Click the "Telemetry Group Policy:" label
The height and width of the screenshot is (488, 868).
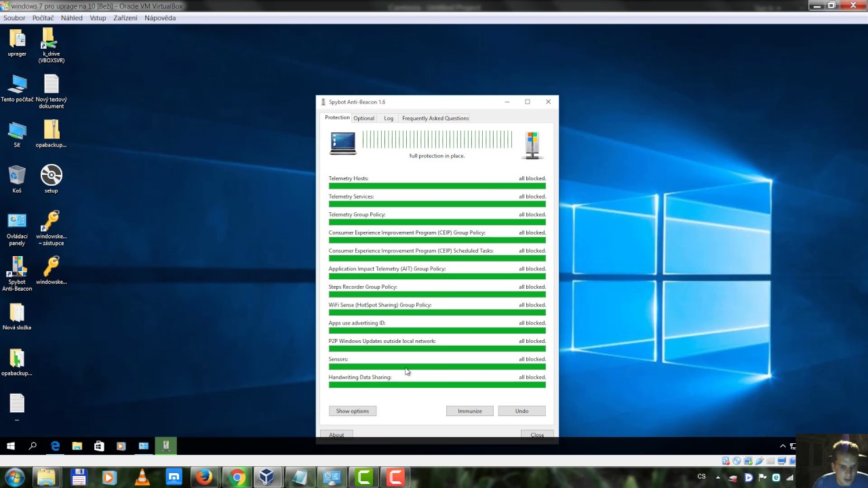pyautogui.click(x=357, y=215)
